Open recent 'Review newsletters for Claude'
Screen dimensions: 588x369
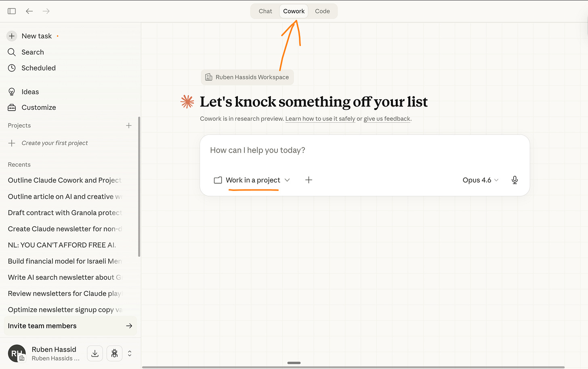[x=65, y=294]
